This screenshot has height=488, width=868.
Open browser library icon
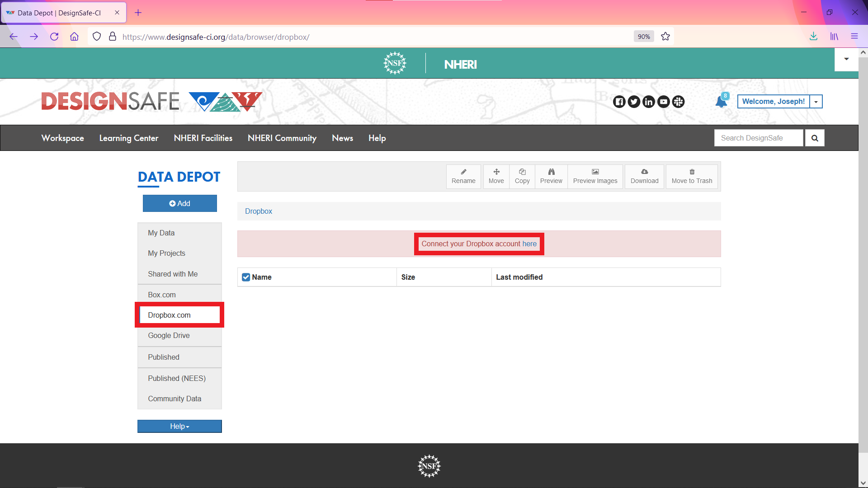point(834,37)
